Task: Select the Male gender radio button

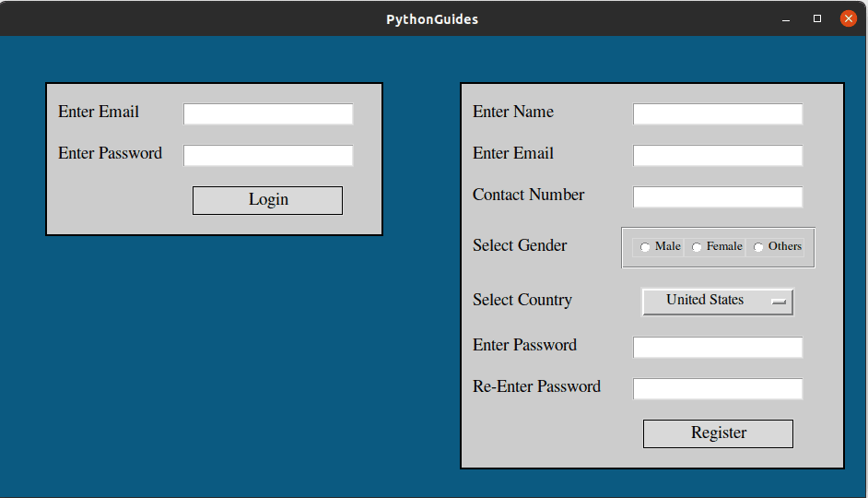Action: click(x=646, y=247)
